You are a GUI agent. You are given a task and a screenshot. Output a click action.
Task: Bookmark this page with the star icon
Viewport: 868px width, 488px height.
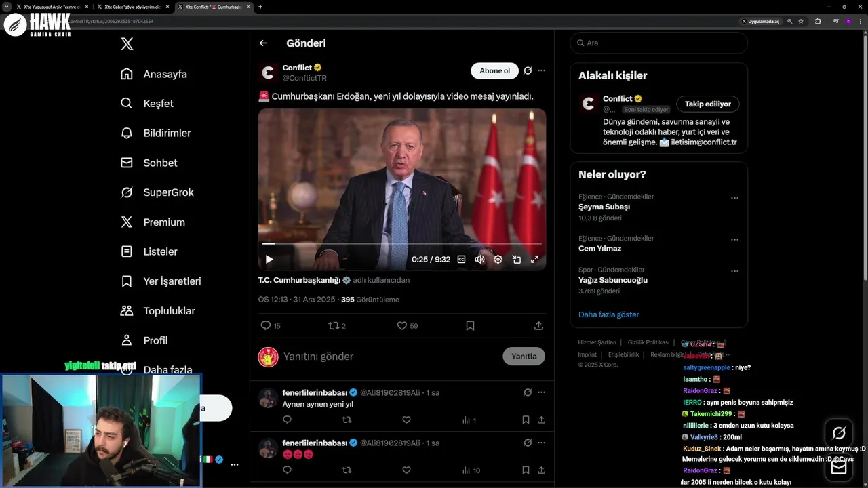coord(801,21)
